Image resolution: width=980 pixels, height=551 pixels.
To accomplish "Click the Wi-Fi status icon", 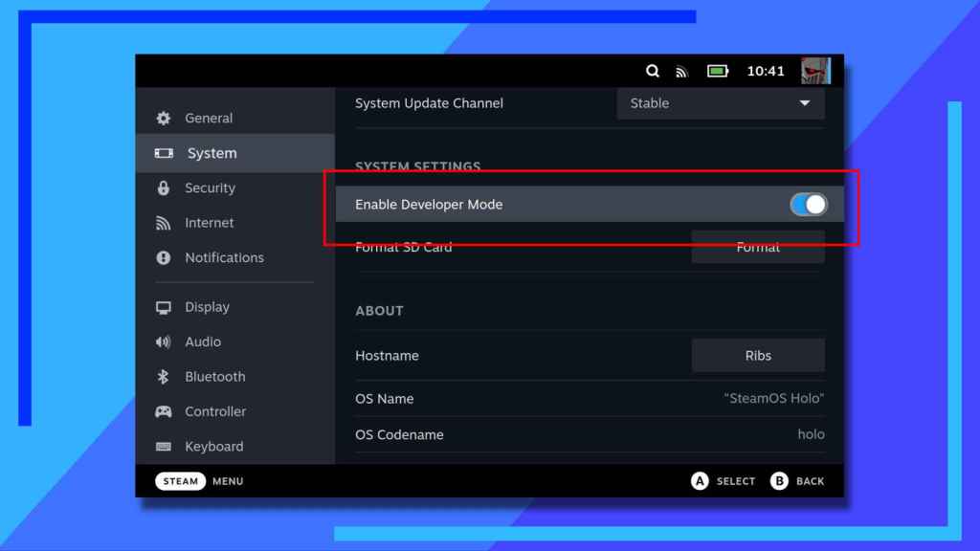I will click(x=681, y=72).
